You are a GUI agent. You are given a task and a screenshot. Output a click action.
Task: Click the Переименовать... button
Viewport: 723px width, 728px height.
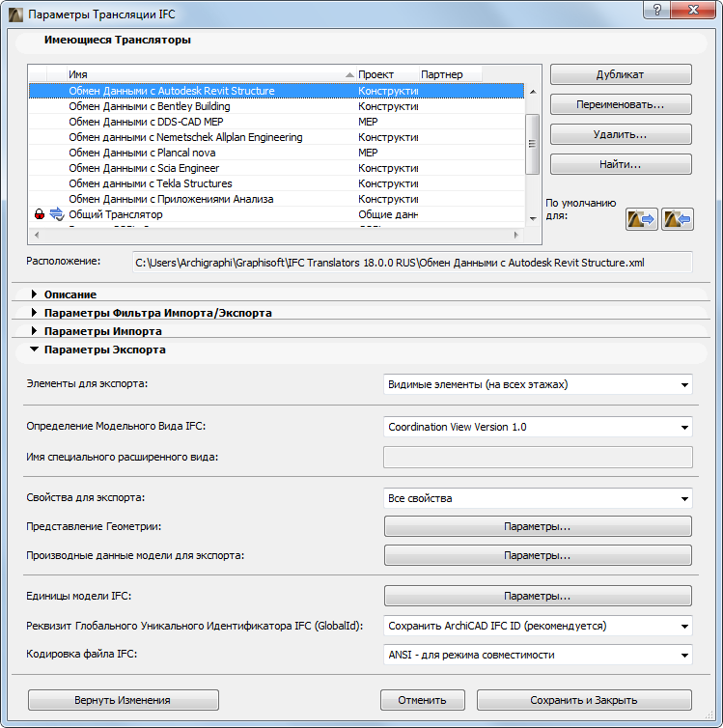[621, 104]
